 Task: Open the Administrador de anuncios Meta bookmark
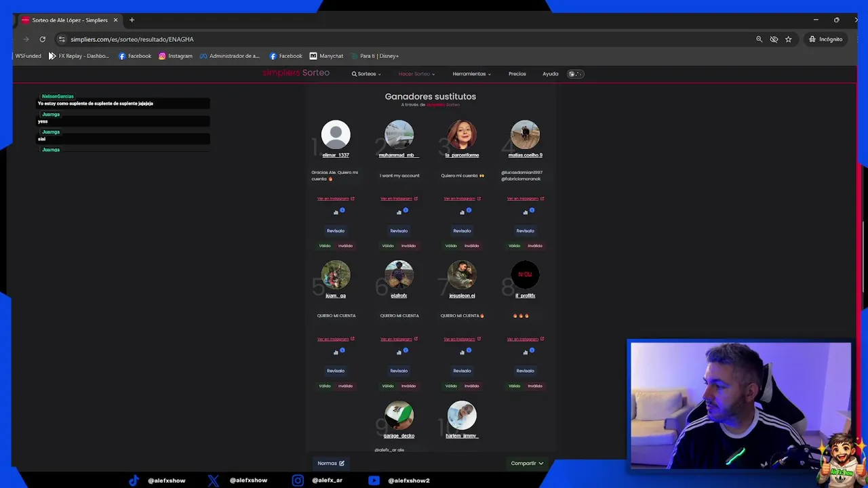coord(229,56)
